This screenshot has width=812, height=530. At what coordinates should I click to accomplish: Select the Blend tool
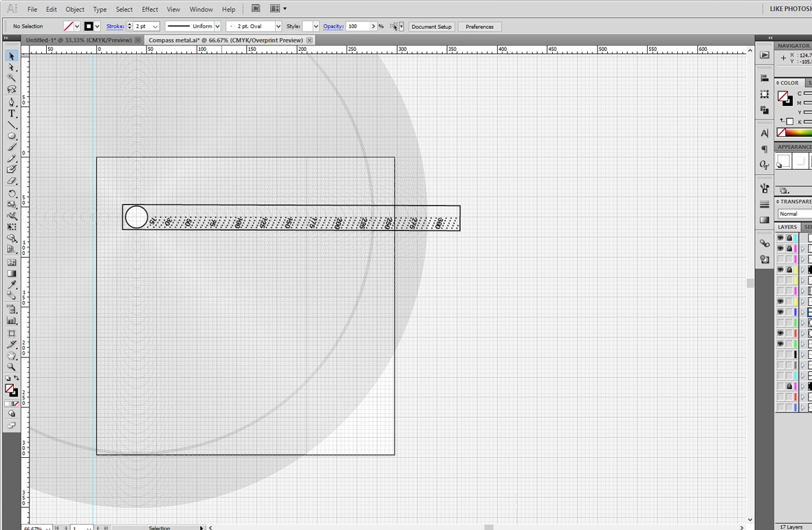12,296
